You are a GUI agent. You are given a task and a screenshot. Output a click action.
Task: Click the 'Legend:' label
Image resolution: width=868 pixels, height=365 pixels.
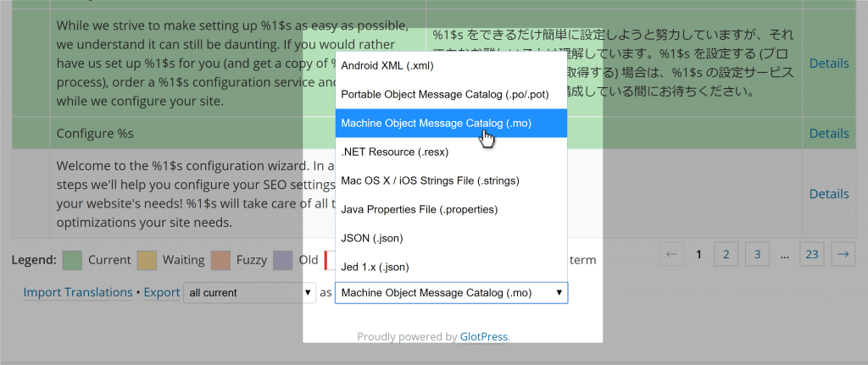(34, 260)
